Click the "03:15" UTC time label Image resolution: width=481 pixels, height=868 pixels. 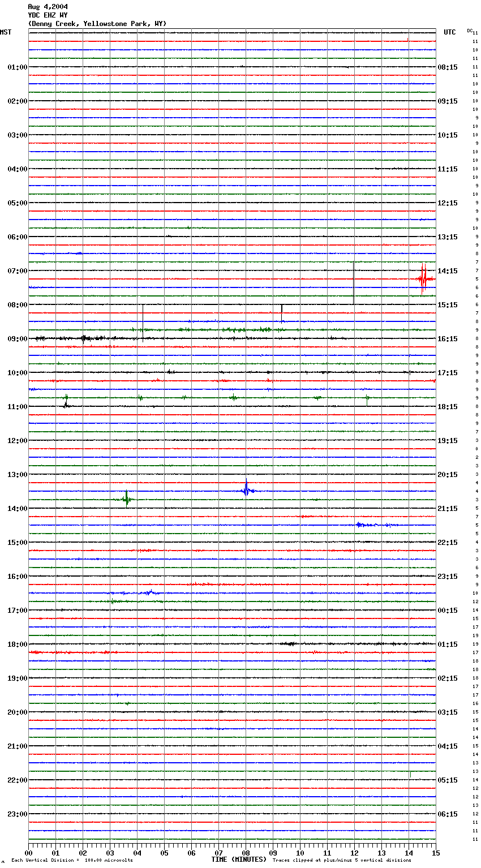[x=448, y=712]
